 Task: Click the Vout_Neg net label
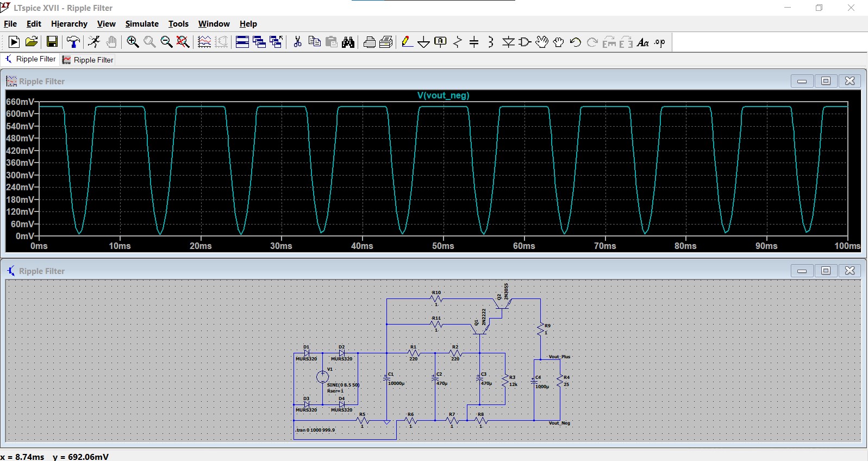tap(559, 423)
